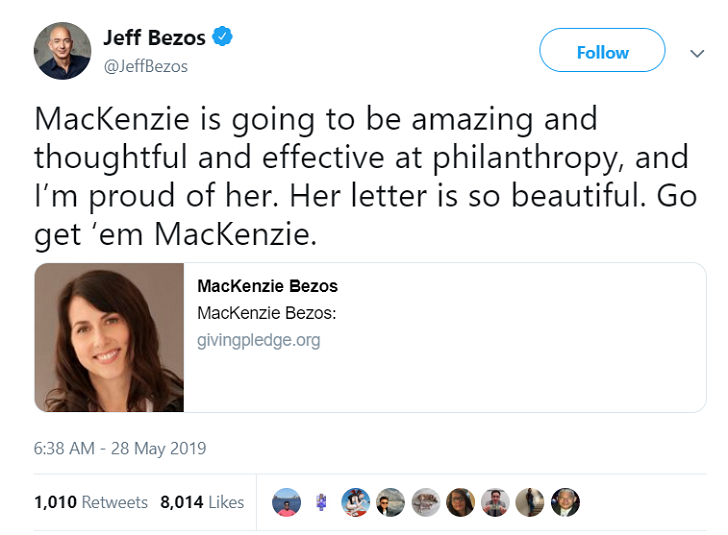Image resolution: width=728 pixels, height=535 pixels.
Task: Open the grey animal photo avatar
Action: coord(426,502)
